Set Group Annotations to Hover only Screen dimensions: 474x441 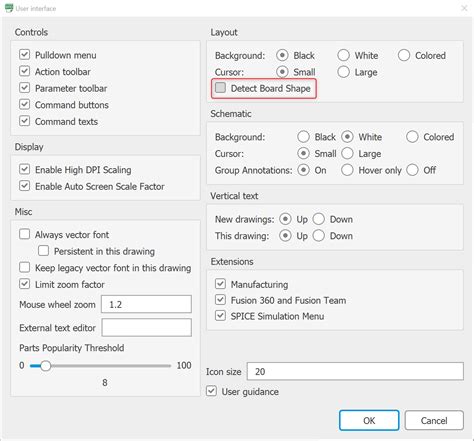pyautogui.click(x=347, y=170)
